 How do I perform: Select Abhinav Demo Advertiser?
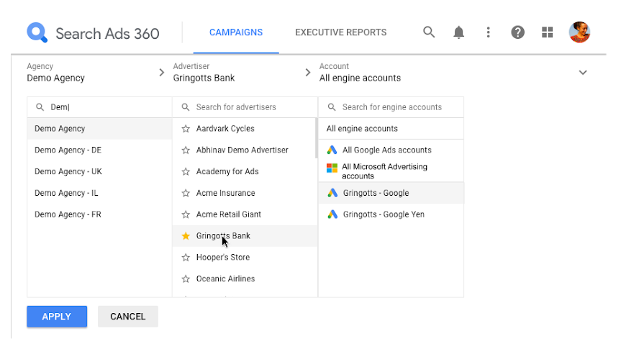click(x=242, y=150)
